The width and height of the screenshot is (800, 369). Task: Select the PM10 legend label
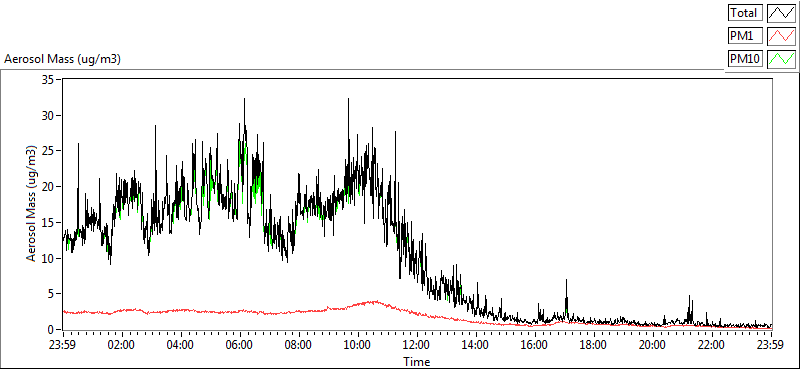[x=745, y=59]
